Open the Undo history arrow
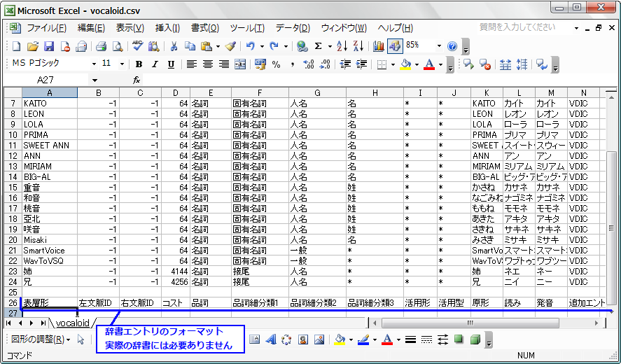The height and width of the screenshot is (364, 621). tap(261, 47)
